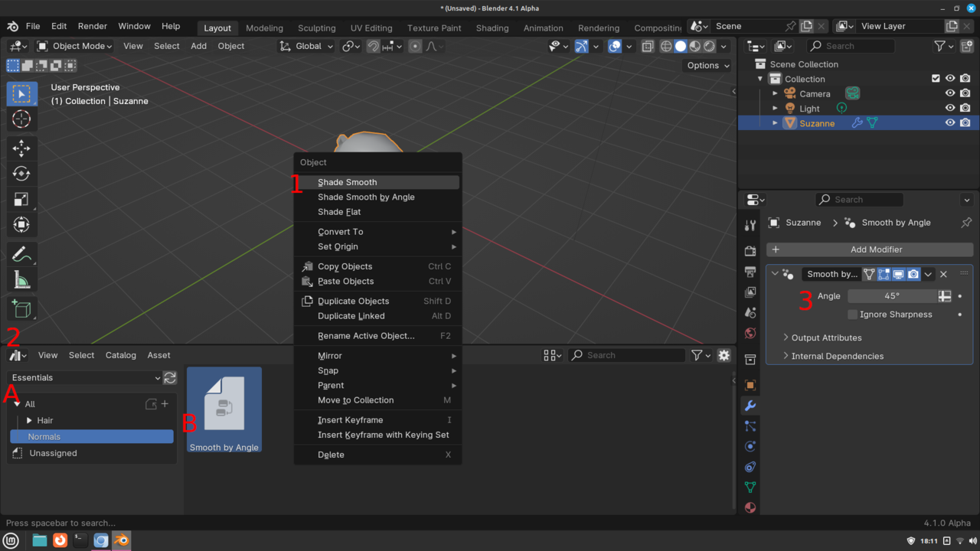Collapse the Smooth by Angle modifier panel
980x551 pixels.
coord(775,274)
